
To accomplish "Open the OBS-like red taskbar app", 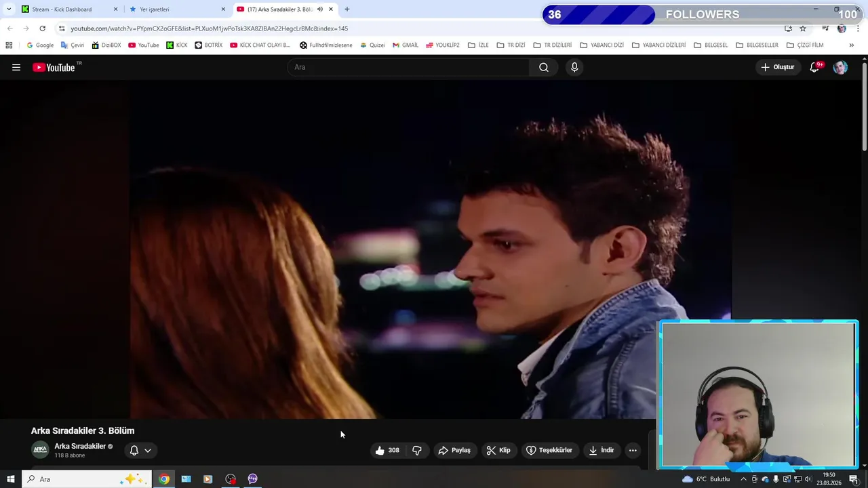I will pos(231,479).
